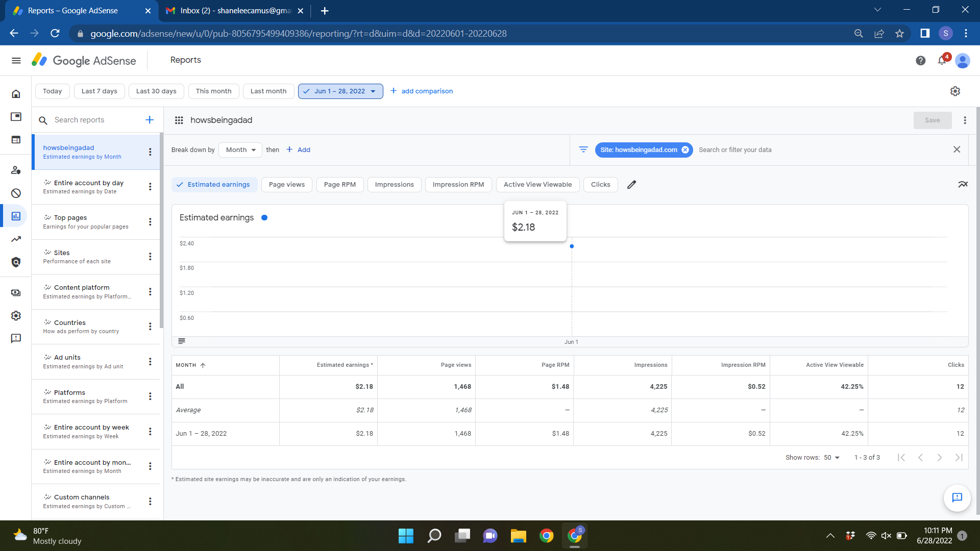The image size is (980, 551).
Task: Select the Last 7 days range
Action: [100, 91]
